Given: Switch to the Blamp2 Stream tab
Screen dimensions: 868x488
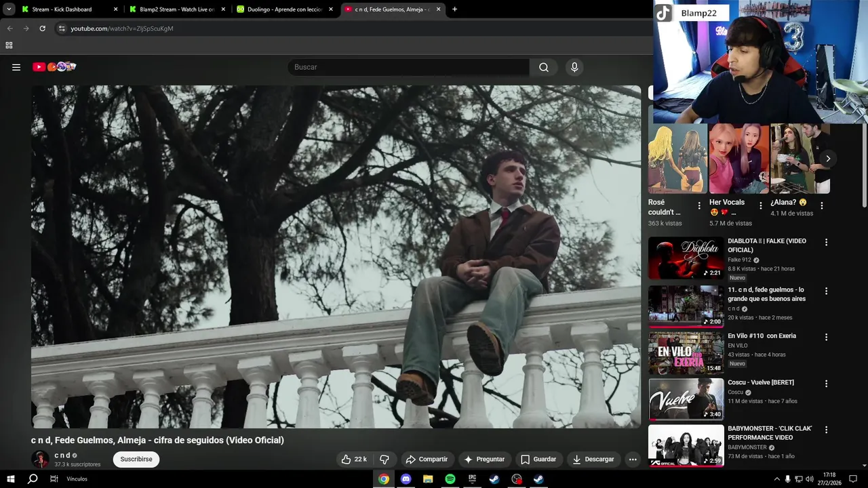Looking at the screenshot, I should tap(176, 9).
